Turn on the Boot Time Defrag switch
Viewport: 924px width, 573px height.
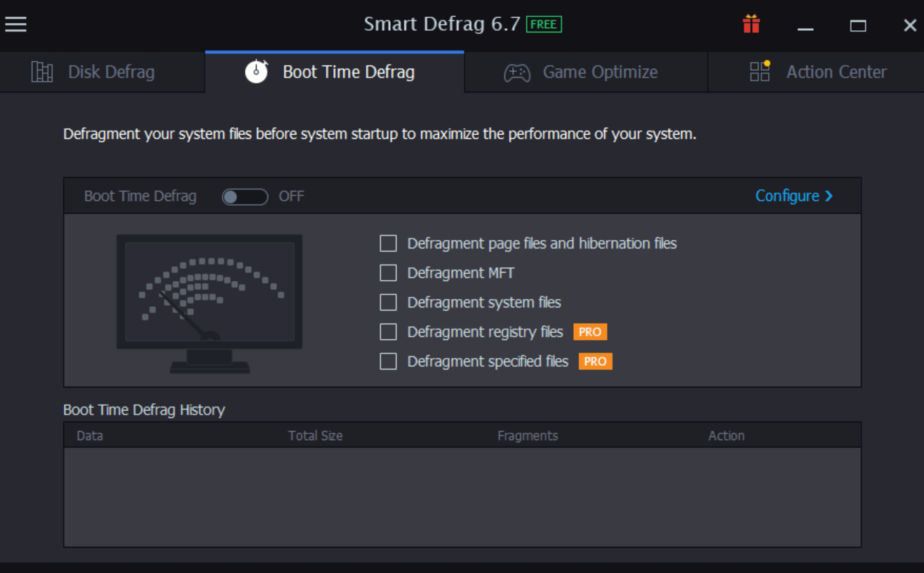tap(244, 197)
